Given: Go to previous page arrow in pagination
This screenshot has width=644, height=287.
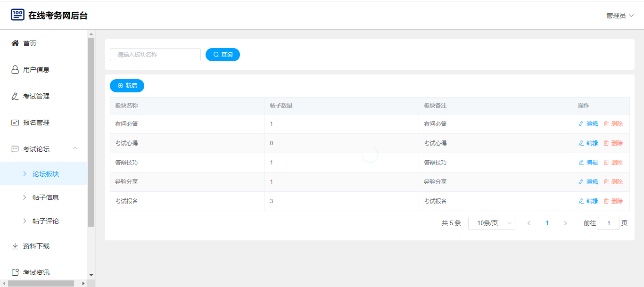Looking at the screenshot, I should coord(529,223).
